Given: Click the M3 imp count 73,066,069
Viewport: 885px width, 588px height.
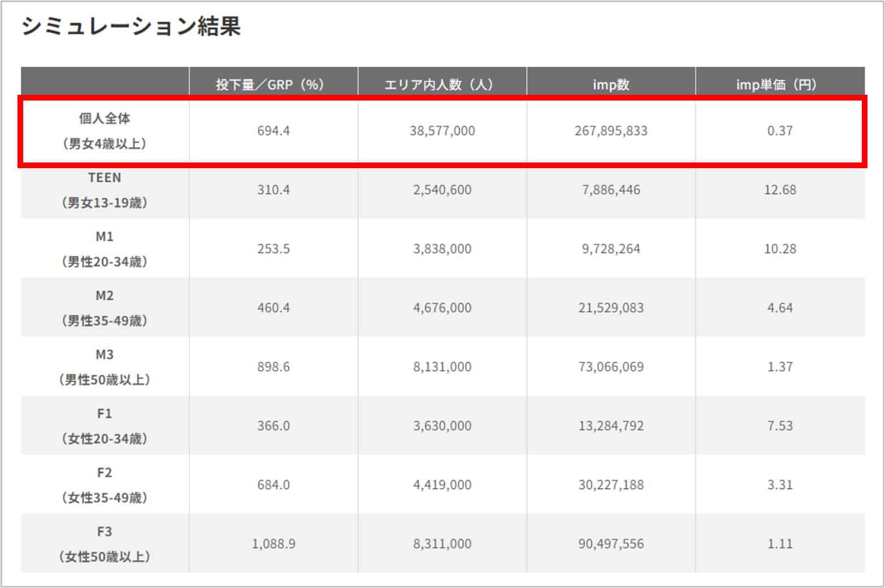Looking at the screenshot, I should [611, 367].
